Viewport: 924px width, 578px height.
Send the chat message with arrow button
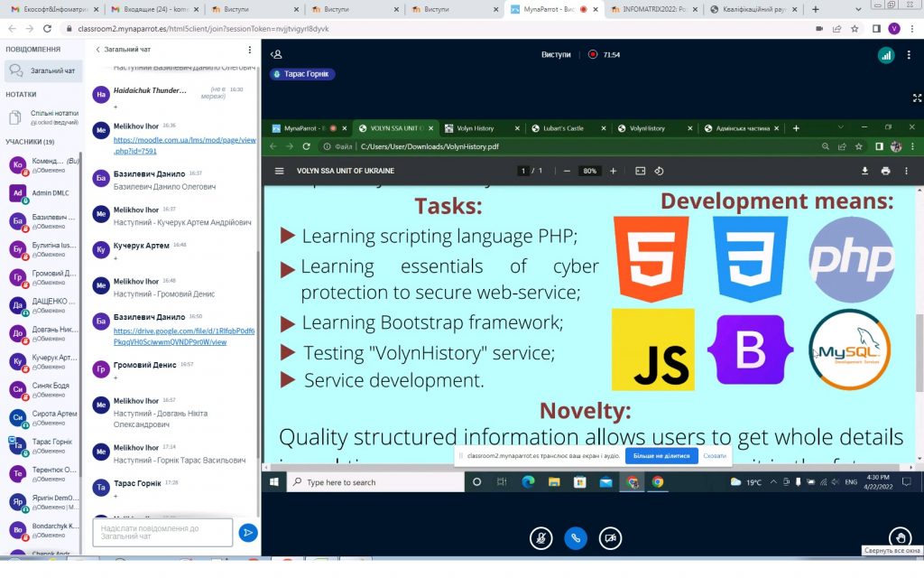tap(247, 533)
